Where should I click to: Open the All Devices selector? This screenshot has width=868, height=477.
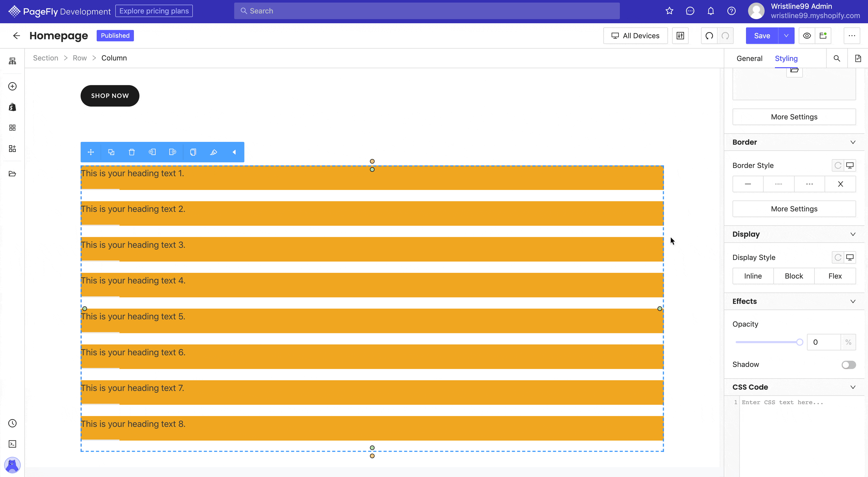coord(636,36)
